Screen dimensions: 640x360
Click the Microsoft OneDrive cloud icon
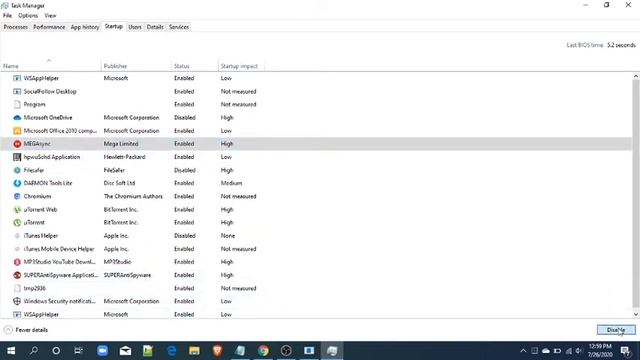[17, 118]
